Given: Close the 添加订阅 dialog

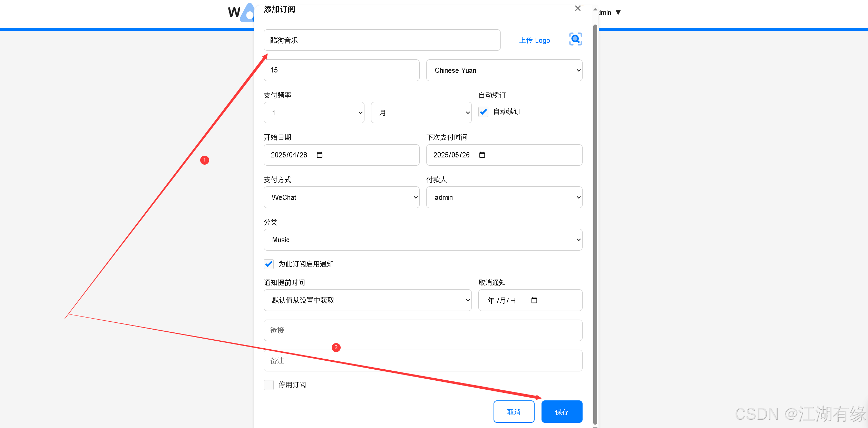Looking at the screenshot, I should pyautogui.click(x=578, y=8).
